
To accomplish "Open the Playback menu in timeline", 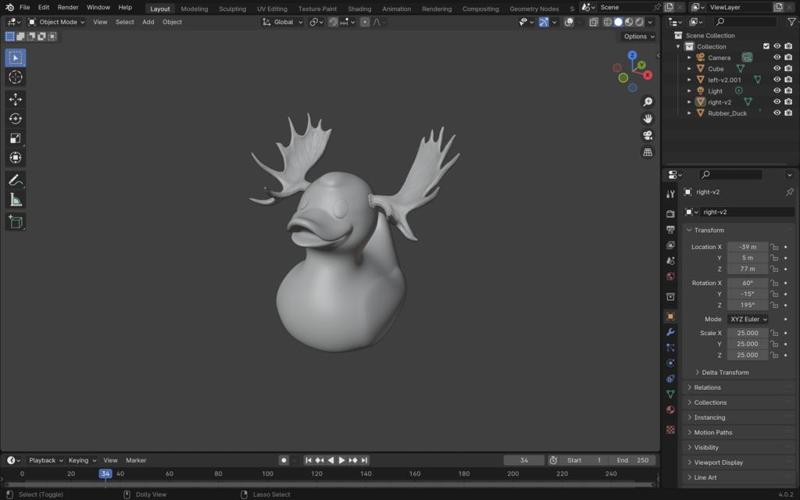I will point(45,460).
